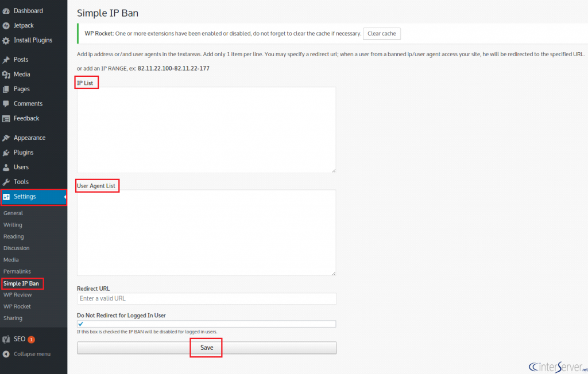Select Simple IP Ban submenu

(21, 283)
